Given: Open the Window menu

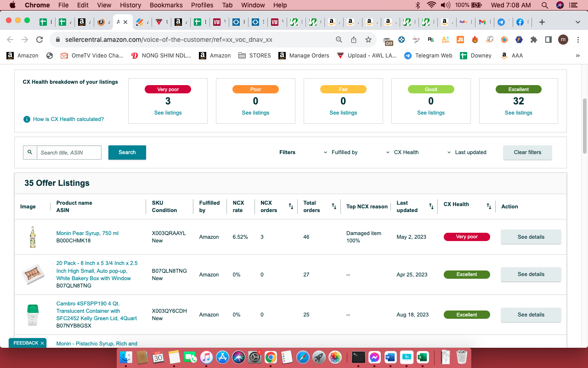Looking at the screenshot, I should point(253,5).
